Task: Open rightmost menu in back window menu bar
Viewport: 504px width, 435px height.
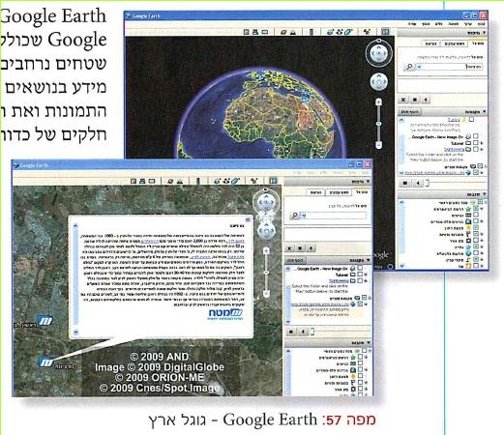Action: (481, 24)
